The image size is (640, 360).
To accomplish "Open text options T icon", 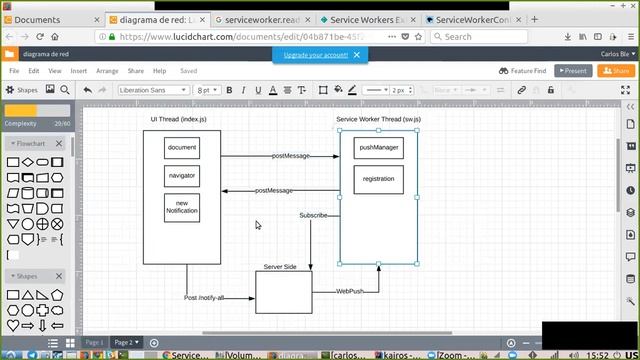I will [302, 90].
